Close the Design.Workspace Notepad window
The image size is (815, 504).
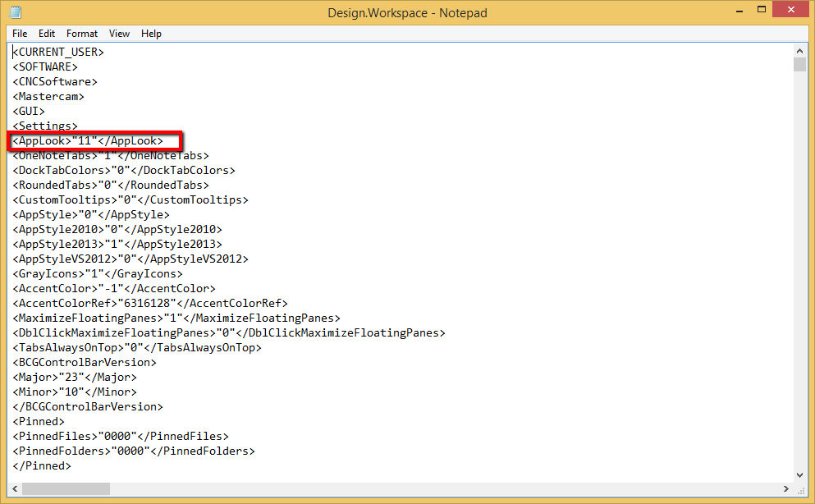point(791,10)
